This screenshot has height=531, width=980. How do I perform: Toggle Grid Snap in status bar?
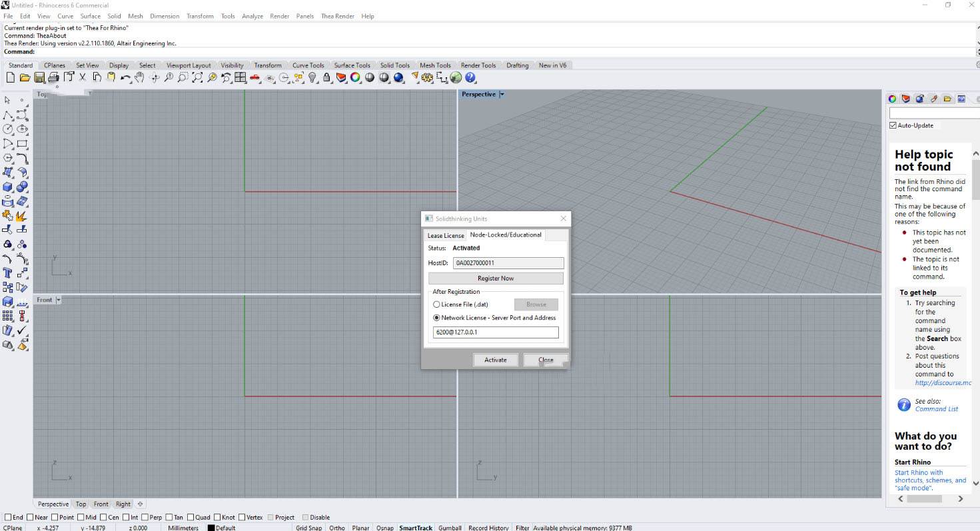click(x=308, y=528)
